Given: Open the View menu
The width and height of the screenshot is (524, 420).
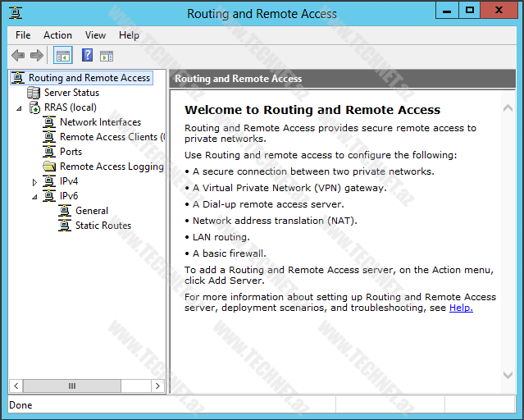Looking at the screenshot, I should tap(95, 35).
